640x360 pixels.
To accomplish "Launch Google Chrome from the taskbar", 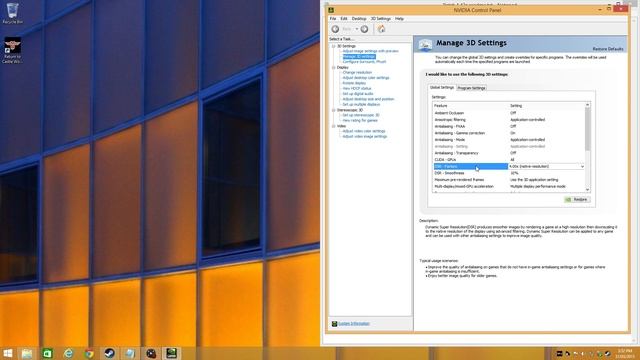I will coord(89,353).
